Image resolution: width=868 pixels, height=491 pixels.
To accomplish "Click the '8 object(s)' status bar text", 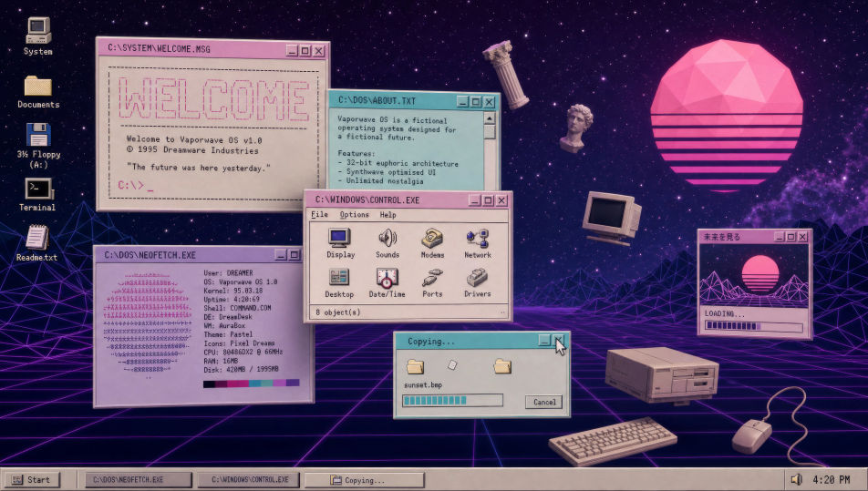I will pyautogui.click(x=337, y=312).
